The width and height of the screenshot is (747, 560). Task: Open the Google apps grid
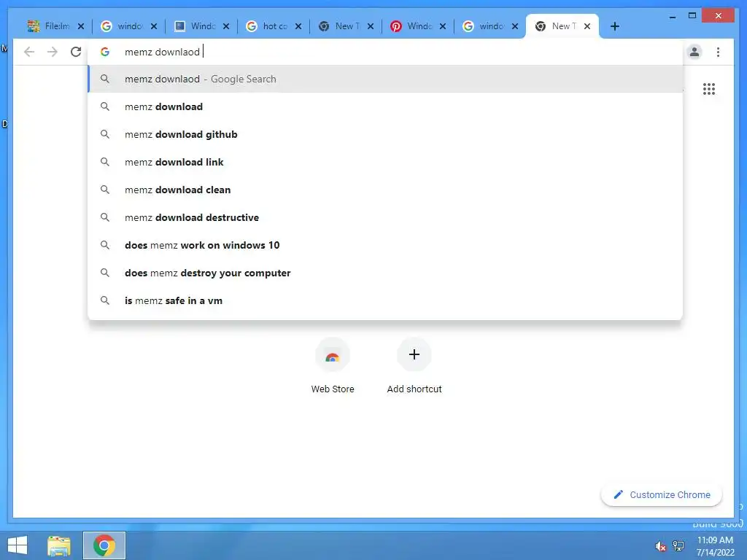pyautogui.click(x=709, y=89)
